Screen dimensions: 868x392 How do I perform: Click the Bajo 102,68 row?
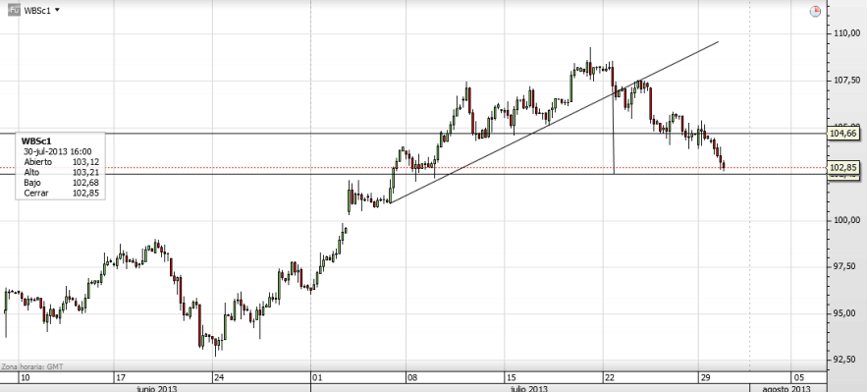(61, 183)
